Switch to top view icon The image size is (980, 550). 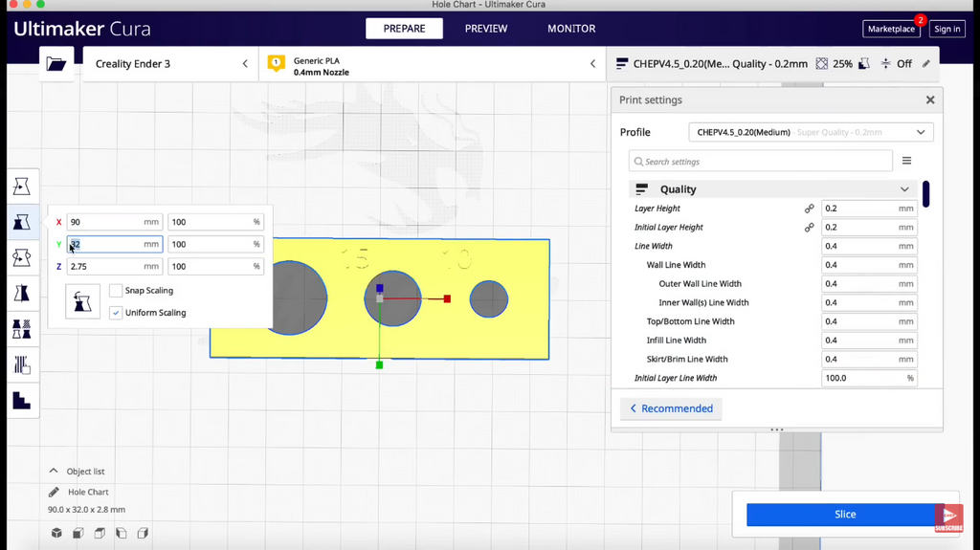[100, 533]
